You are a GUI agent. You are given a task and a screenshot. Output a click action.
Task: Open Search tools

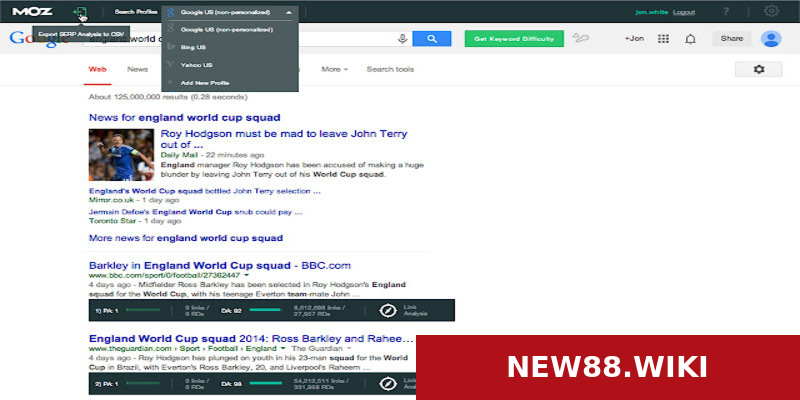[x=390, y=69]
